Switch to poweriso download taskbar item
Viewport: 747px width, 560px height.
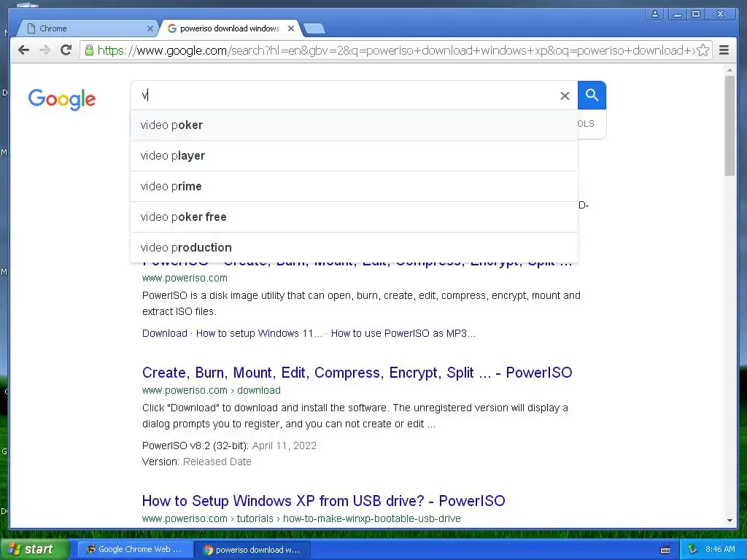[252, 550]
